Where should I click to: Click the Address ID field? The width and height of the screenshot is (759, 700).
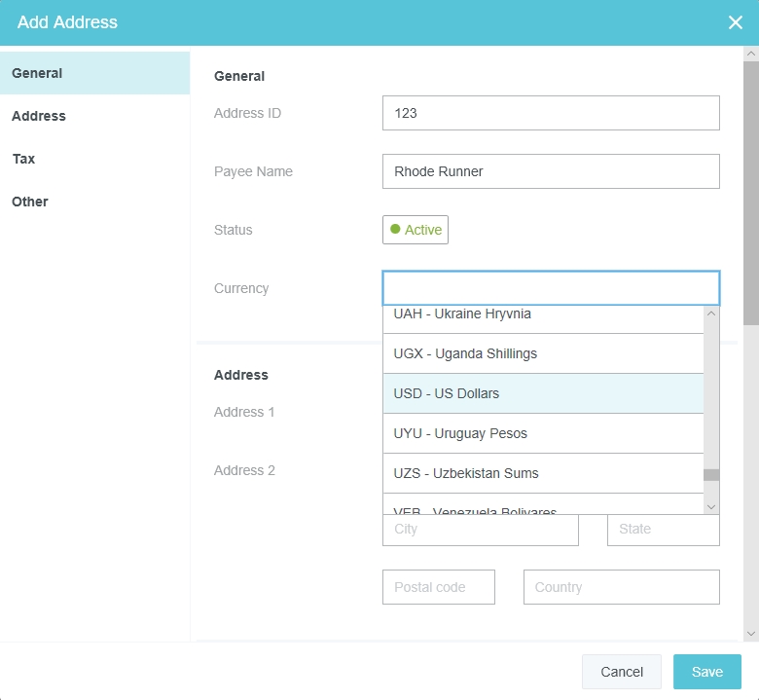[551, 113]
